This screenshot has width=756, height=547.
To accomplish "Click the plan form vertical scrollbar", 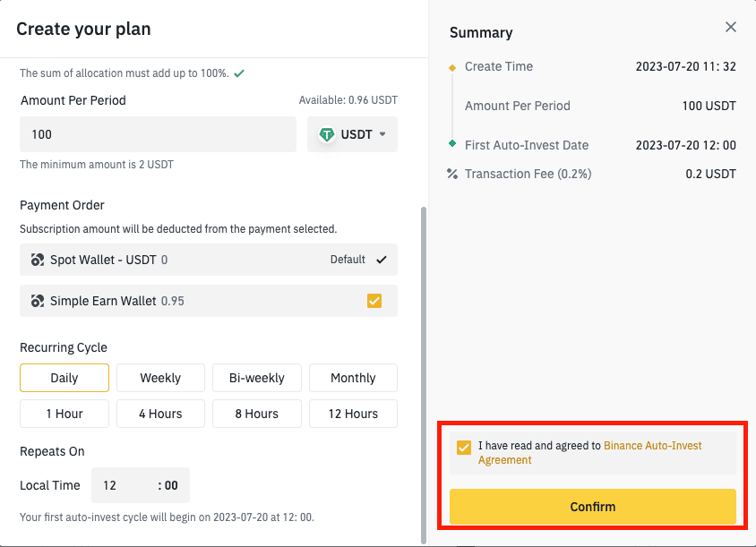I will (424, 375).
